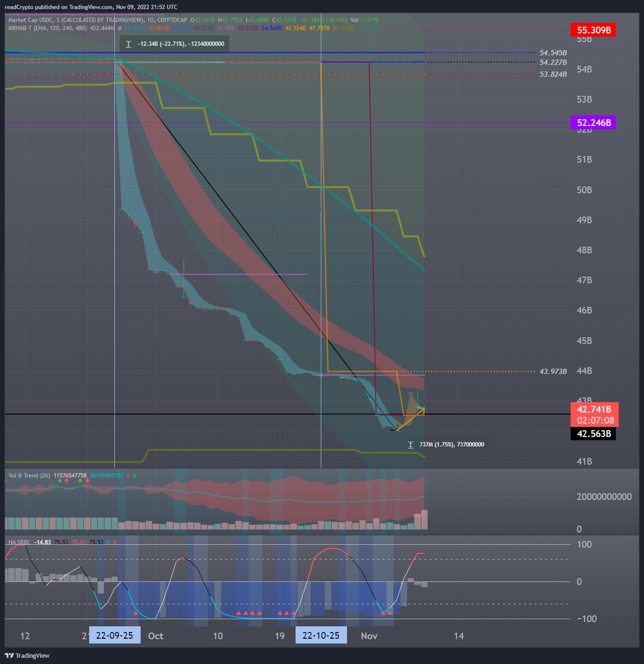644x664 pixels.
Task: Click the 48B tick on the price scale
Action: pyautogui.click(x=584, y=250)
